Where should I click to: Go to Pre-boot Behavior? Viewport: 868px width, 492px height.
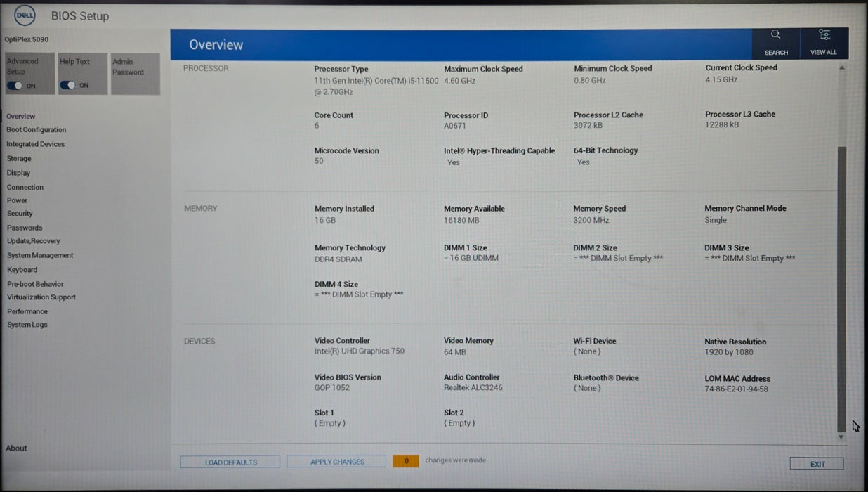tap(35, 284)
